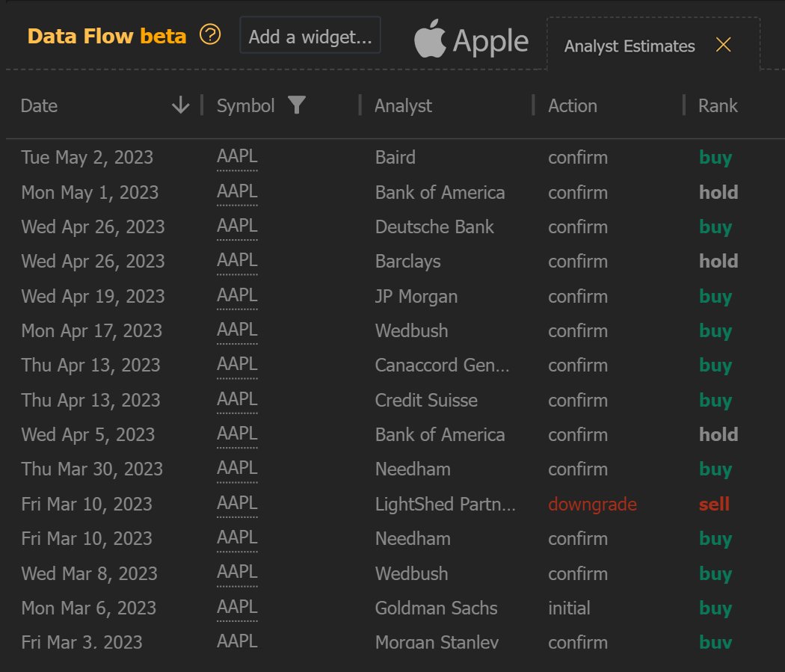Screen dimensions: 785x672
Task: Close the Analyst Estimates tab
Action: (x=723, y=45)
